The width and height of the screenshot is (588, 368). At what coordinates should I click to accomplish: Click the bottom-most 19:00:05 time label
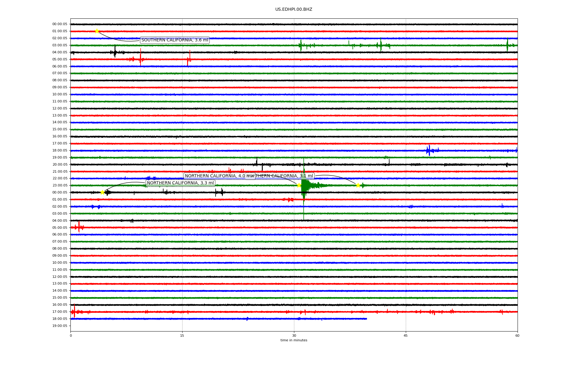pos(60,326)
